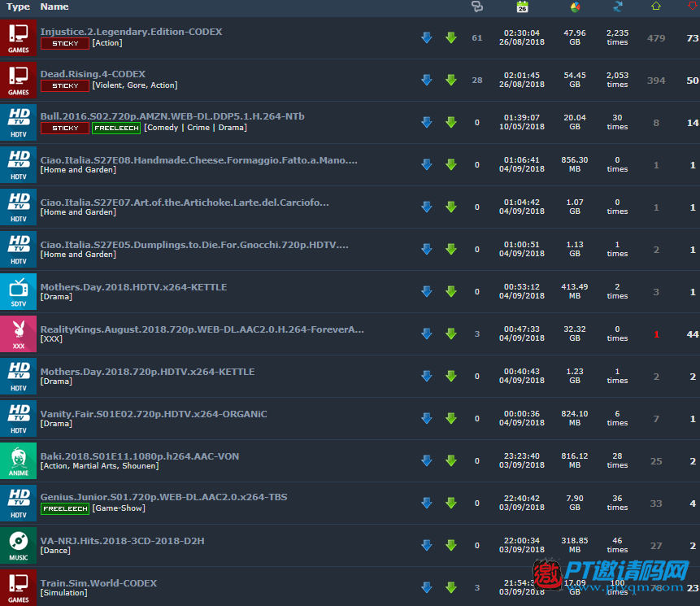Click the blue download arrow for Injustice.2

tap(427, 38)
